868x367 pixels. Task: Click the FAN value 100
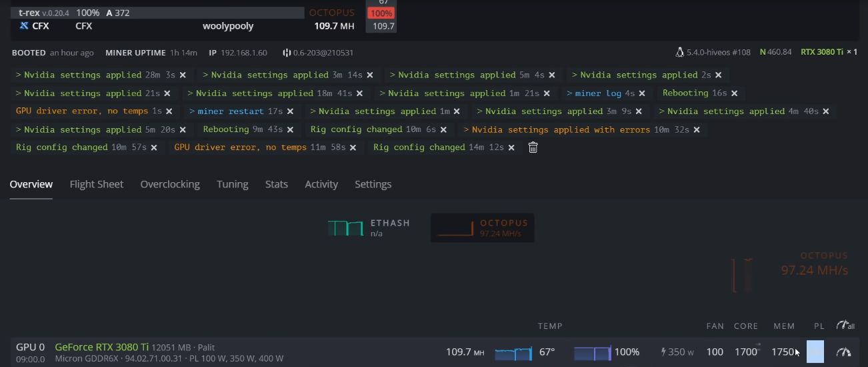point(715,352)
